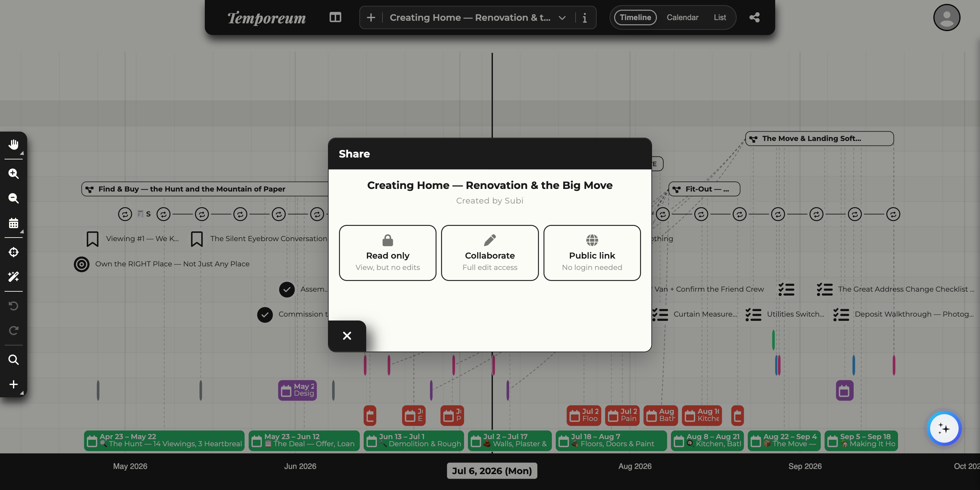Choose the Collaborate share option
This screenshot has height=490, width=980.
coord(490,253)
